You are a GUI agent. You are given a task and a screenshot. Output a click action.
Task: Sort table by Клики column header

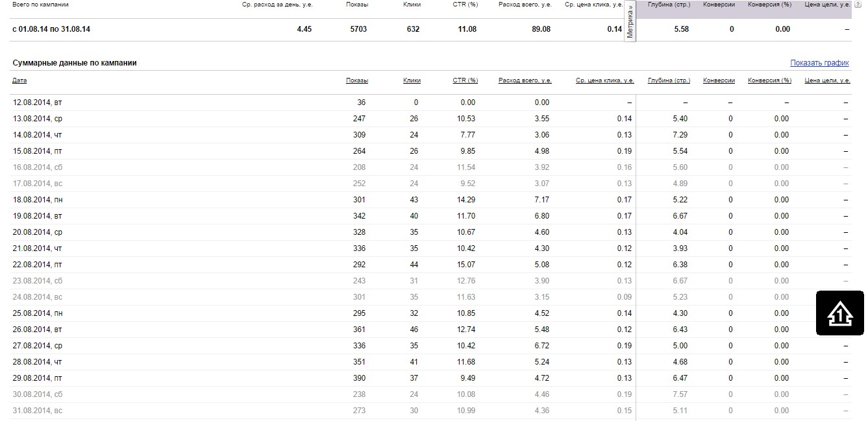pyautogui.click(x=412, y=80)
